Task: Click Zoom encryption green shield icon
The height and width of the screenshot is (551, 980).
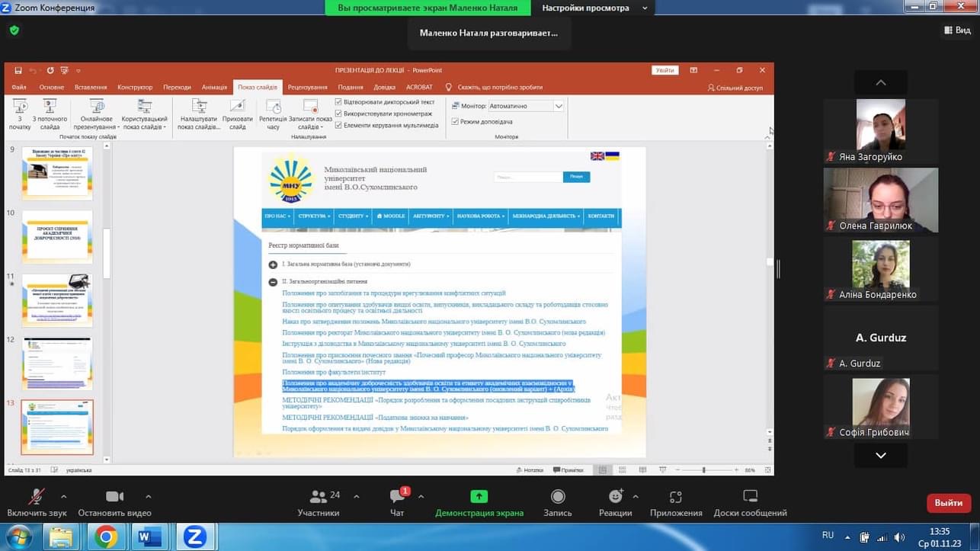Action: 14,30
